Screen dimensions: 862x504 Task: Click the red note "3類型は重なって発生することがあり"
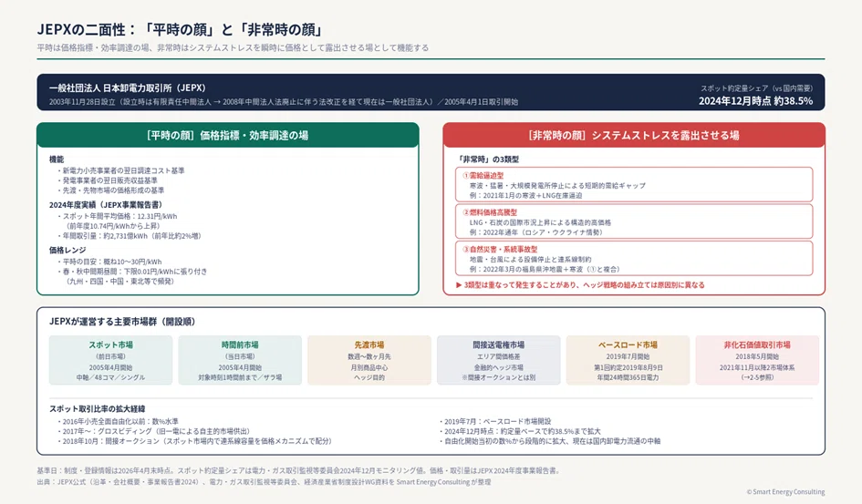pos(580,285)
